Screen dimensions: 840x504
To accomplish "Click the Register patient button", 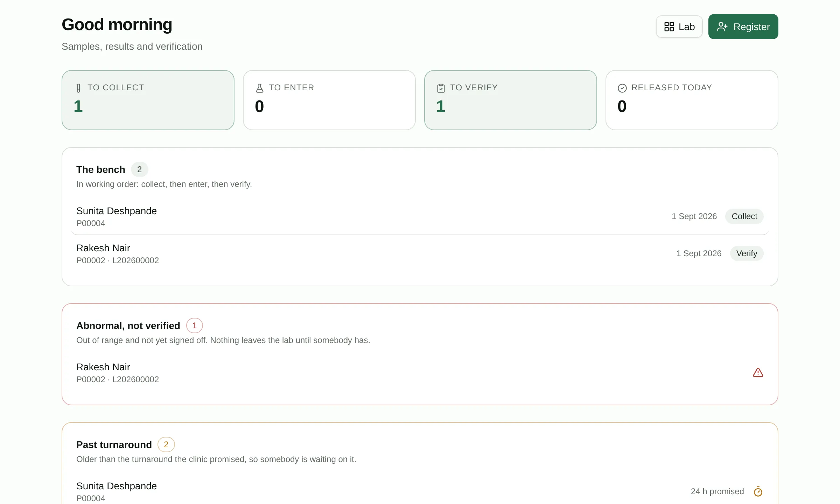I will pyautogui.click(x=743, y=27).
